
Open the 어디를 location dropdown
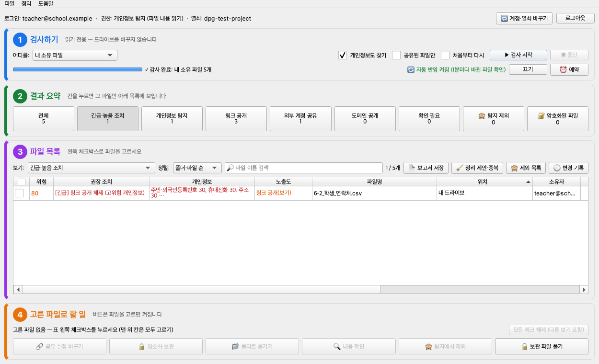tap(75, 55)
